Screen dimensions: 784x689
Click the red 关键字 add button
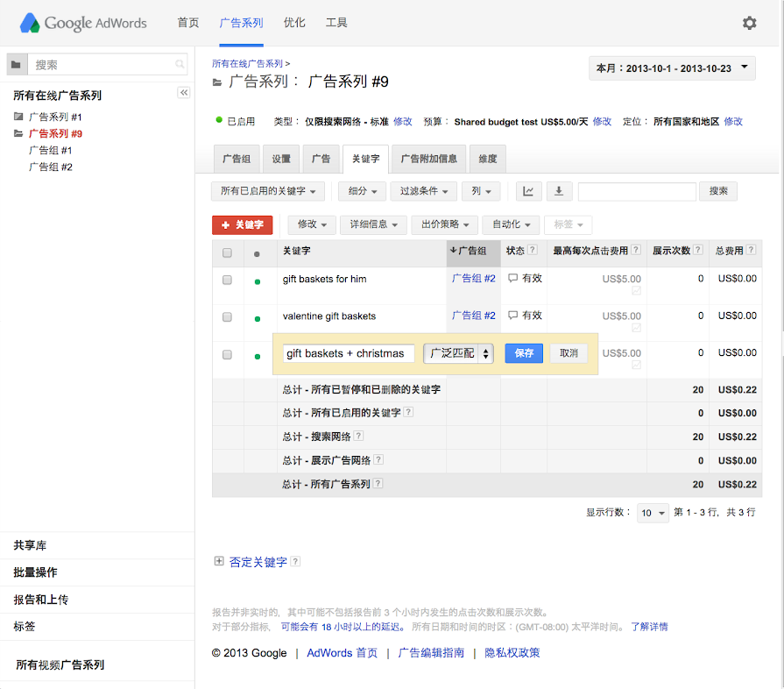(243, 225)
